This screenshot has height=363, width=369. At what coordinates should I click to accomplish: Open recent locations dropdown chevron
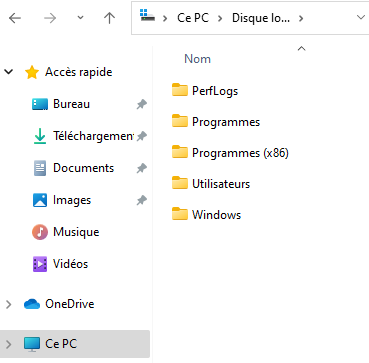click(80, 18)
